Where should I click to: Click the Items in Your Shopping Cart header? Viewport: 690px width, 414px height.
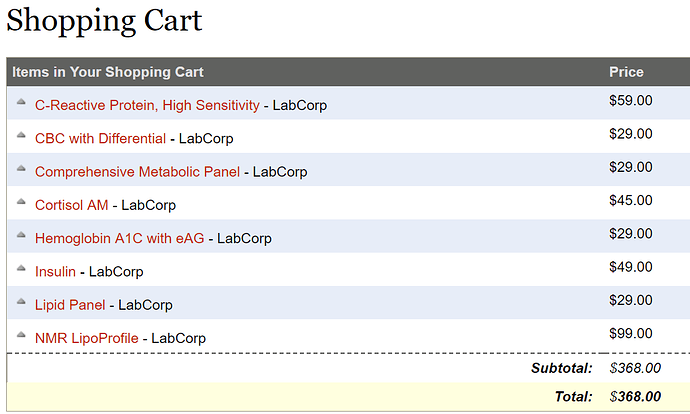coord(108,72)
